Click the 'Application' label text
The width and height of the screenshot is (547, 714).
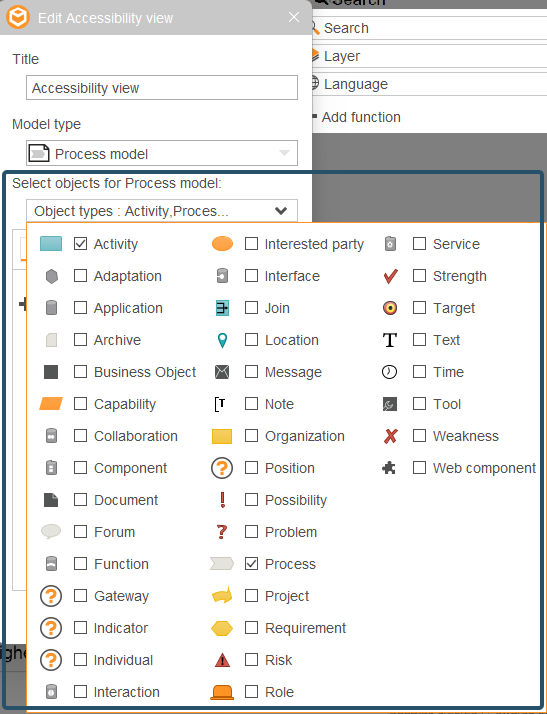pyautogui.click(x=128, y=308)
